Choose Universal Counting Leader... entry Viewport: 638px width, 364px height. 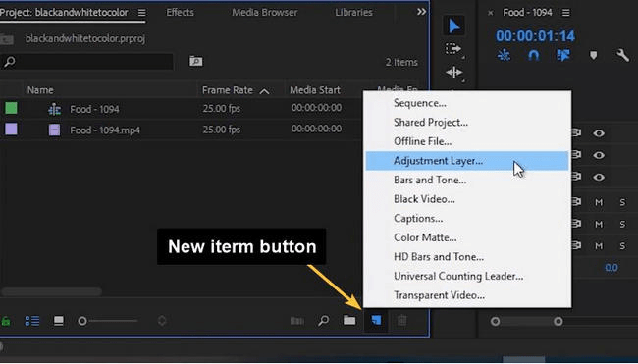click(466, 276)
